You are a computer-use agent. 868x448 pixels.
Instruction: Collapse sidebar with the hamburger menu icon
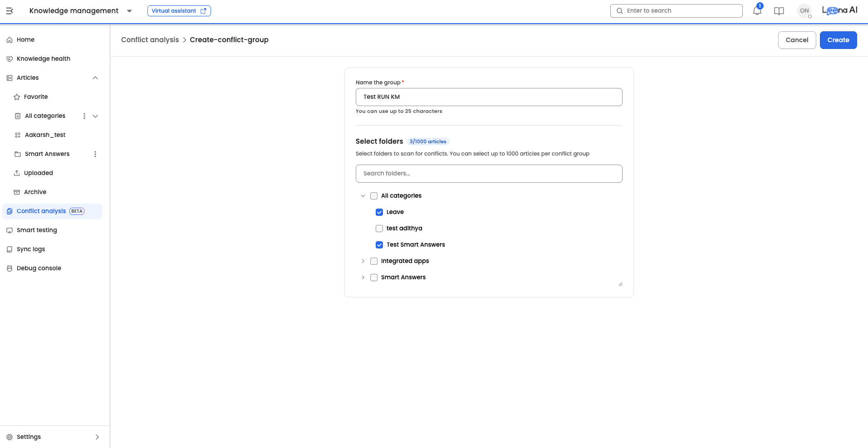10,11
